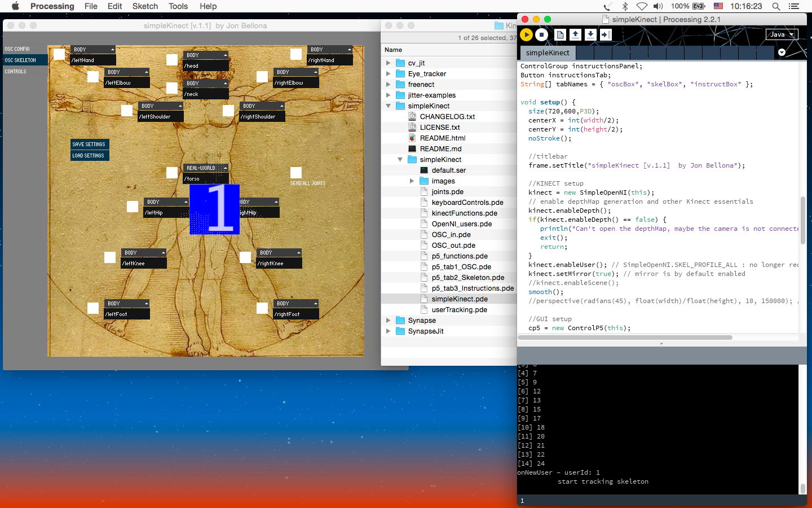Viewport: 812px width, 508px height.
Task: Click the Bluetooth icon in menu bar
Action: 625,6
